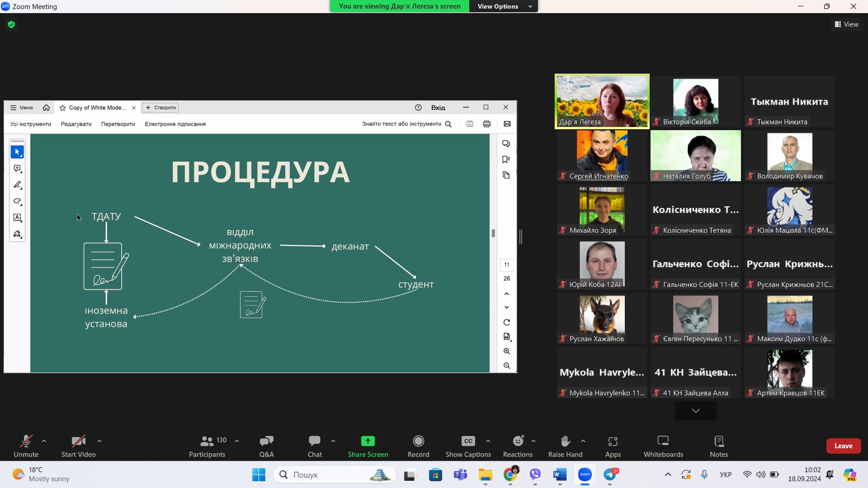Open the Notes icon
Screen dimensions: 868x488
718,441
